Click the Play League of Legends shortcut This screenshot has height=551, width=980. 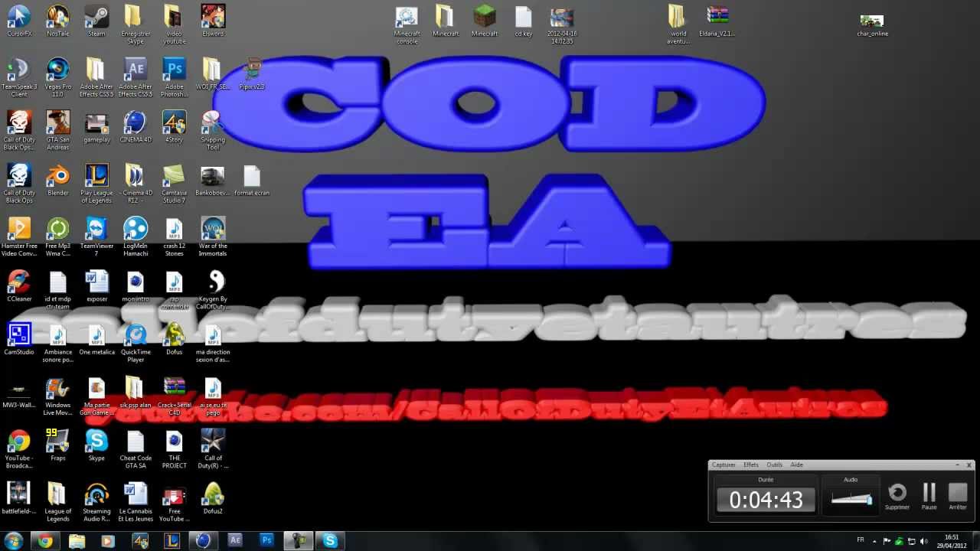point(96,183)
